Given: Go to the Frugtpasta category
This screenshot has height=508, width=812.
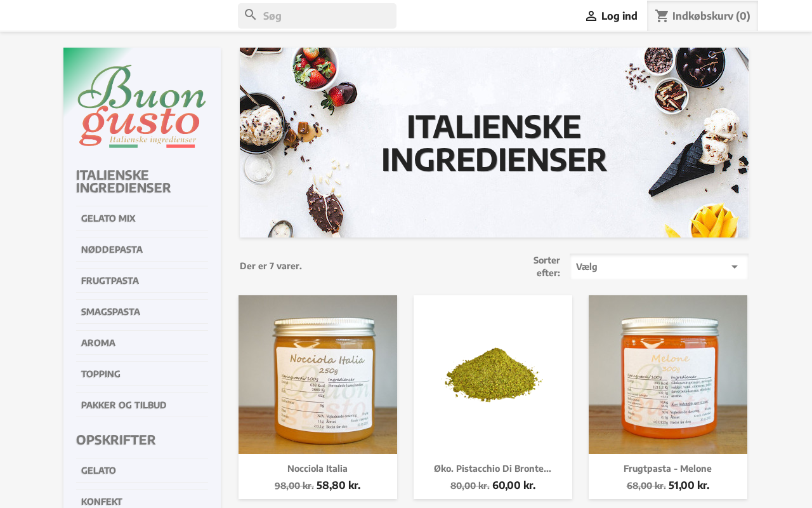Looking at the screenshot, I should point(110,281).
